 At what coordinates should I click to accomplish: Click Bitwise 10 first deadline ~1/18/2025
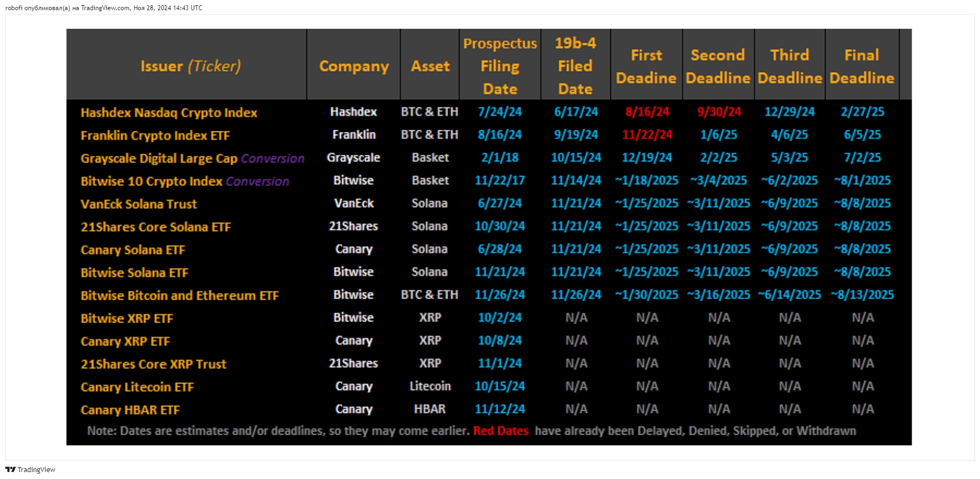[x=647, y=180]
